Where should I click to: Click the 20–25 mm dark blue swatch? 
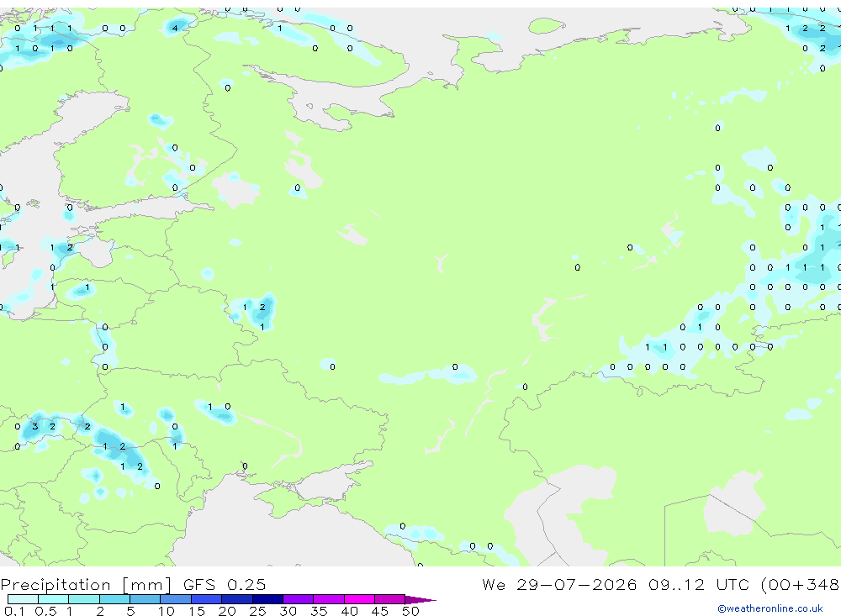[237, 599]
